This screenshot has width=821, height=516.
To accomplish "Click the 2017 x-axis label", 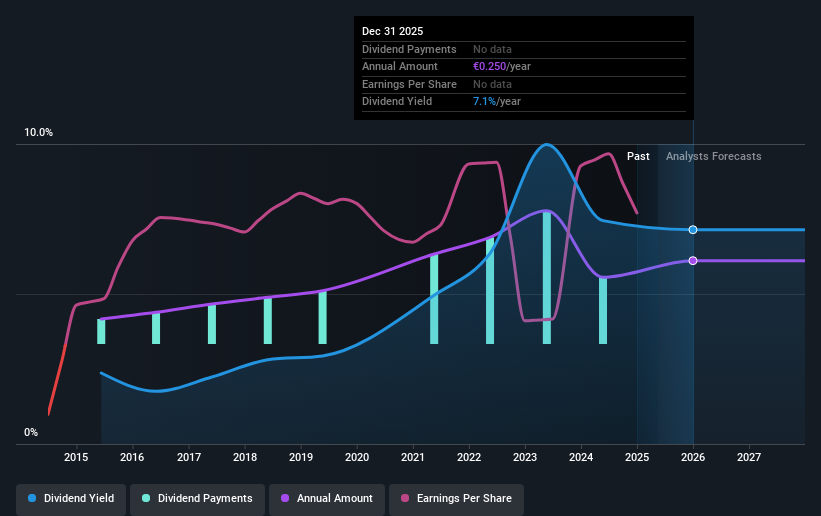I will [x=188, y=457].
